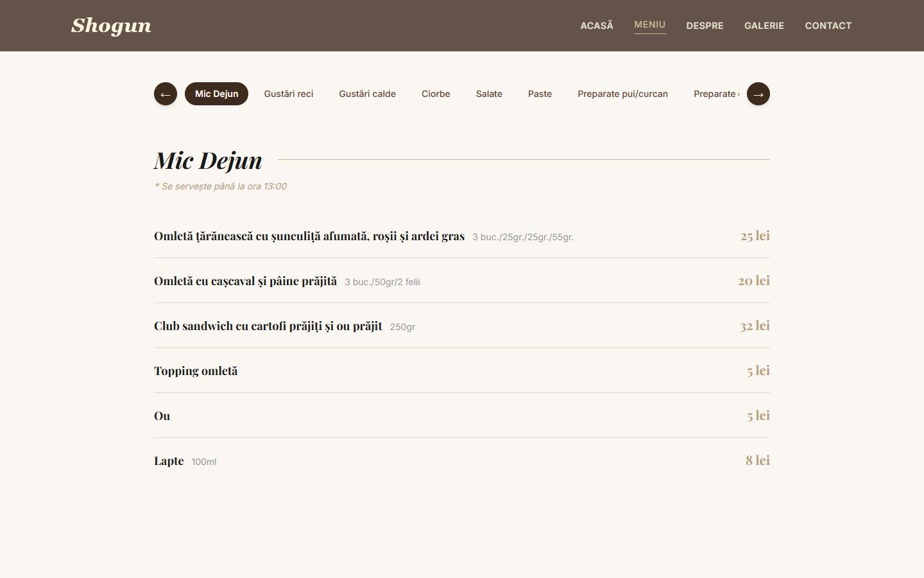Click the 5 lei price for Topping omletă
The height and width of the screenshot is (578, 924).
click(x=758, y=371)
